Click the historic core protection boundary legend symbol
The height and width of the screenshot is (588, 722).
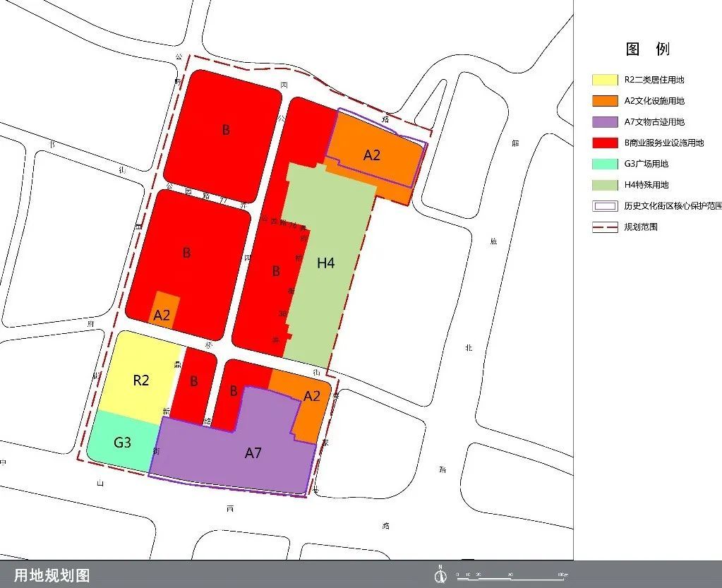coord(605,206)
